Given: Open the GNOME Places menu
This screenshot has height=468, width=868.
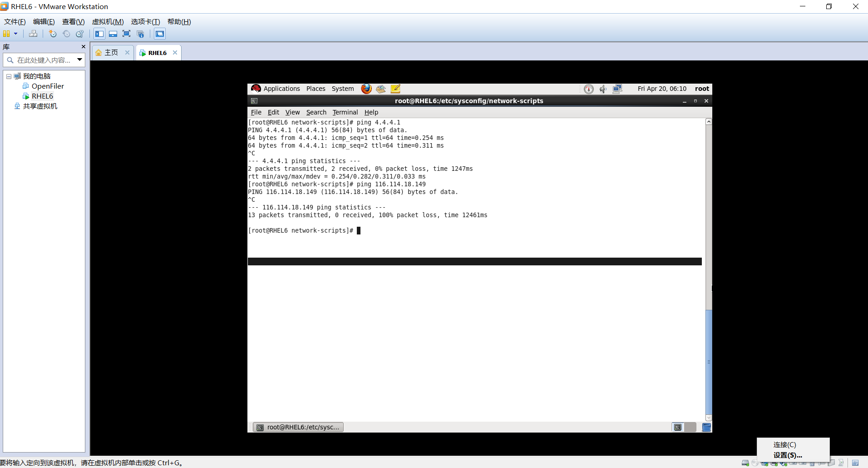Looking at the screenshot, I should pyautogui.click(x=316, y=89).
